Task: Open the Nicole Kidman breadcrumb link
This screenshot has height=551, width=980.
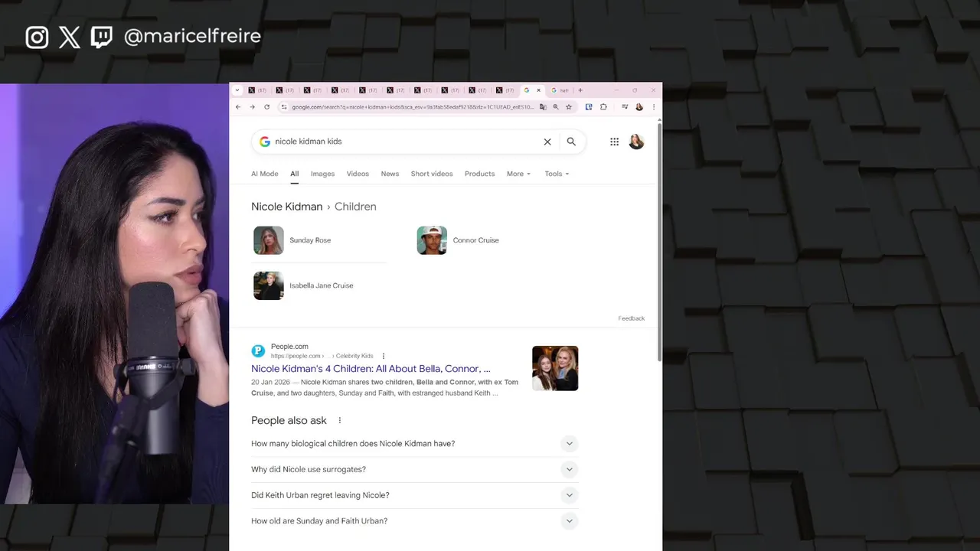Action: coord(286,207)
